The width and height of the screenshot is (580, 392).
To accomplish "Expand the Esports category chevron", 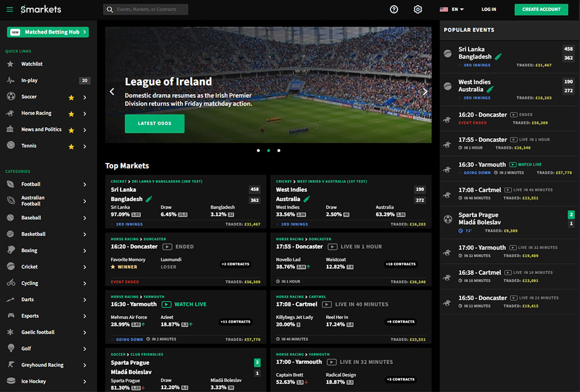I will pos(85,316).
